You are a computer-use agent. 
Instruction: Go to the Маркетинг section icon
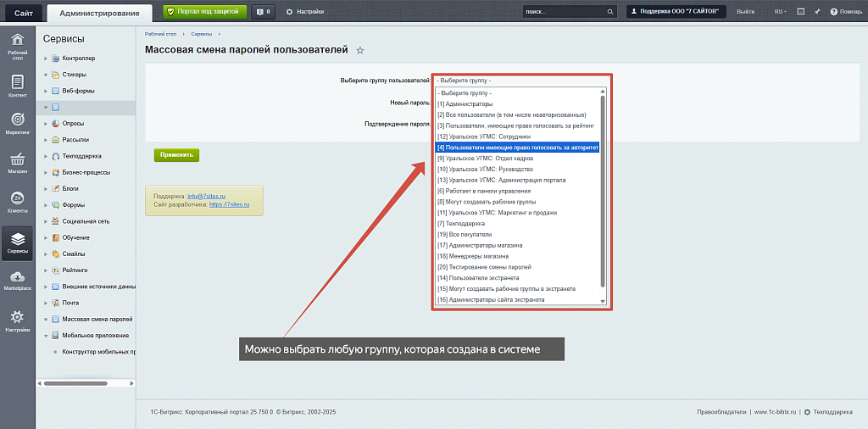pos(17,123)
